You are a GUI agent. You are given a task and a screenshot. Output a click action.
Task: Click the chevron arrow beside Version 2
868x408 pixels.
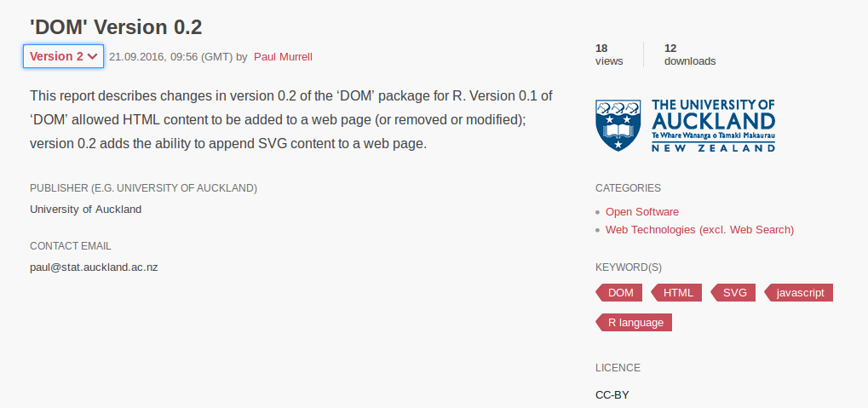click(x=93, y=57)
